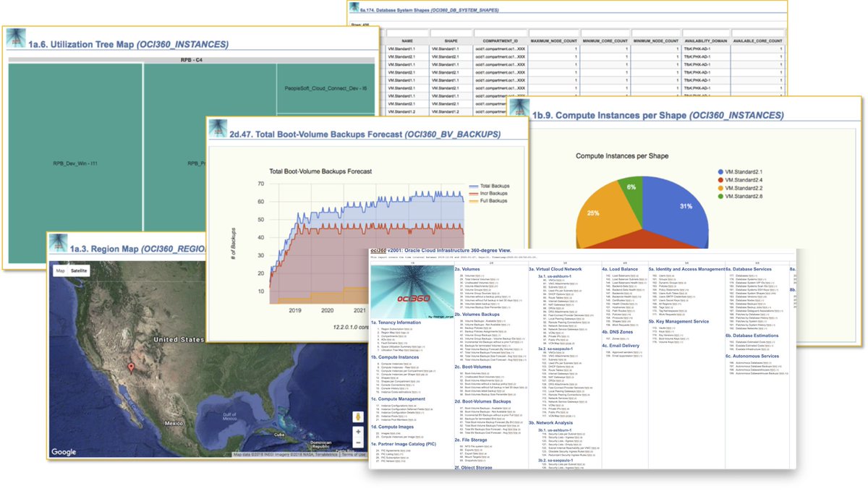Click the AVAILABLE_CORE_COUNT filter field

click(757, 33)
